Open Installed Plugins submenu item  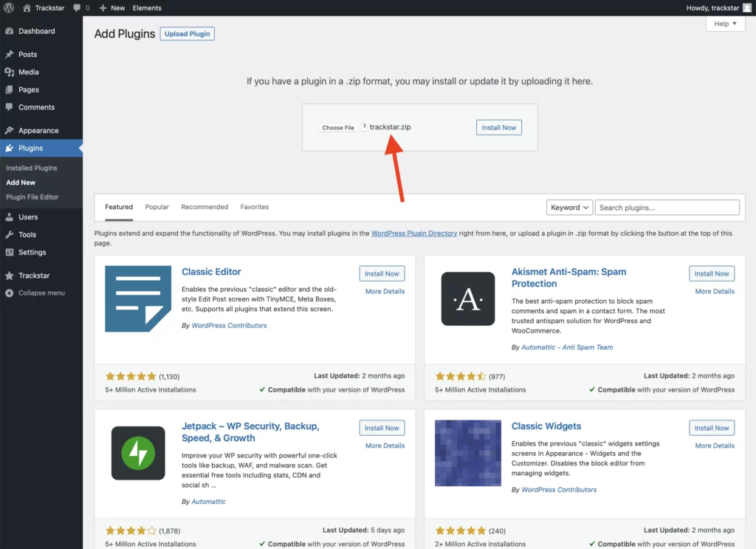coord(31,168)
